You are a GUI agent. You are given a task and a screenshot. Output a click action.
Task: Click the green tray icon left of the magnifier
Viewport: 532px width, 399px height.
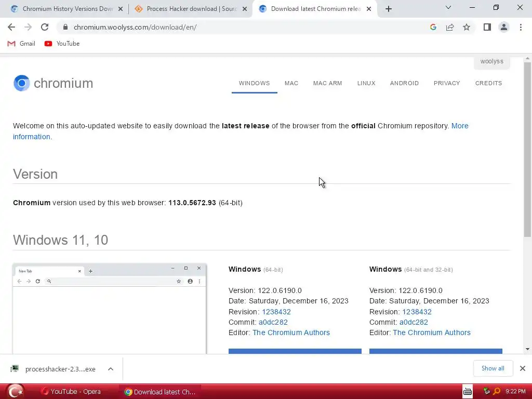pos(487,392)
